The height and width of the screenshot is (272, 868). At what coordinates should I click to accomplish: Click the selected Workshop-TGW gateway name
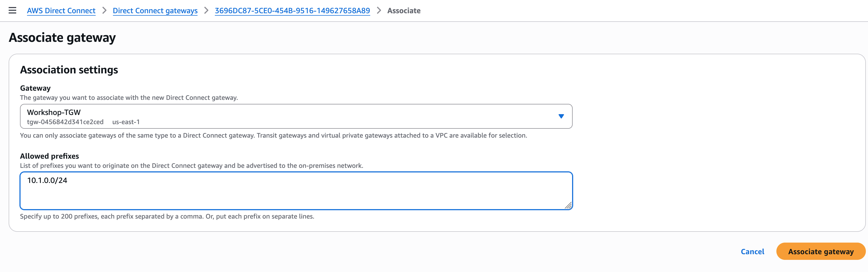54,112
